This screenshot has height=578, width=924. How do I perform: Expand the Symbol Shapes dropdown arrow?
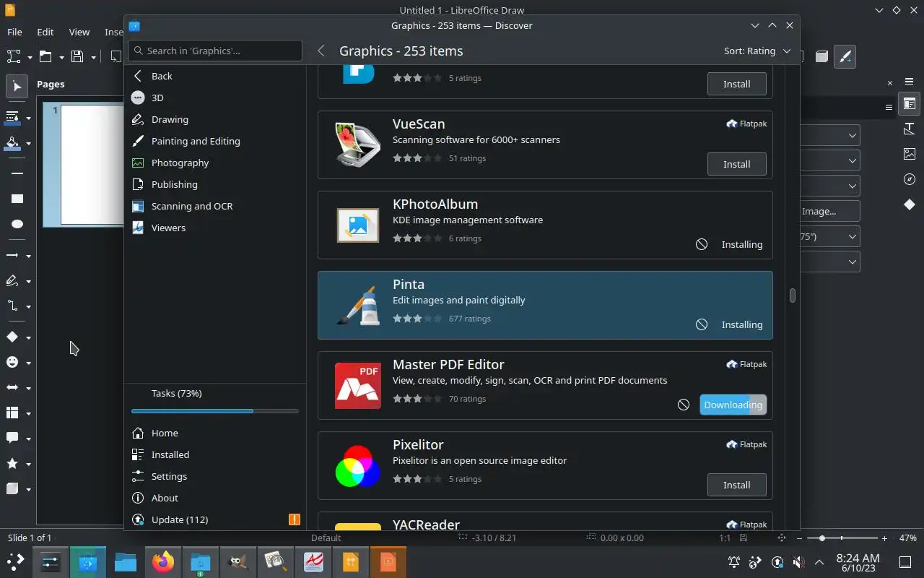pos(28,363)
